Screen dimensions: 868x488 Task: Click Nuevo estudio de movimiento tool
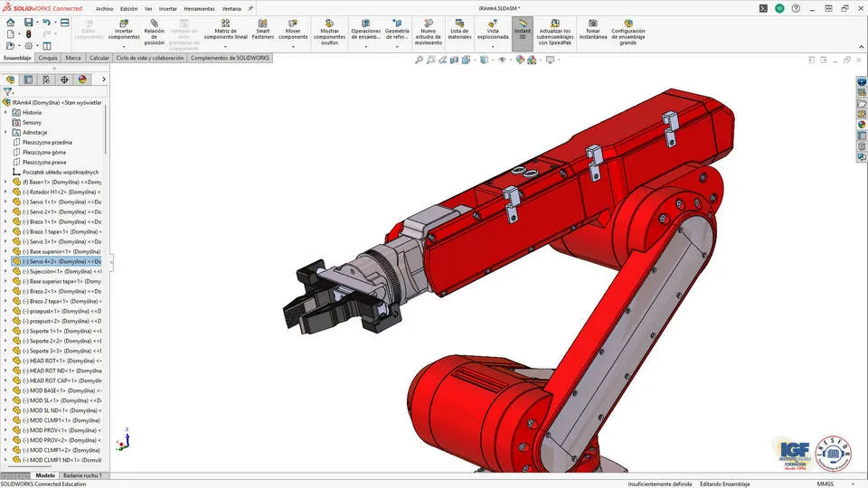tap(429, 33)
